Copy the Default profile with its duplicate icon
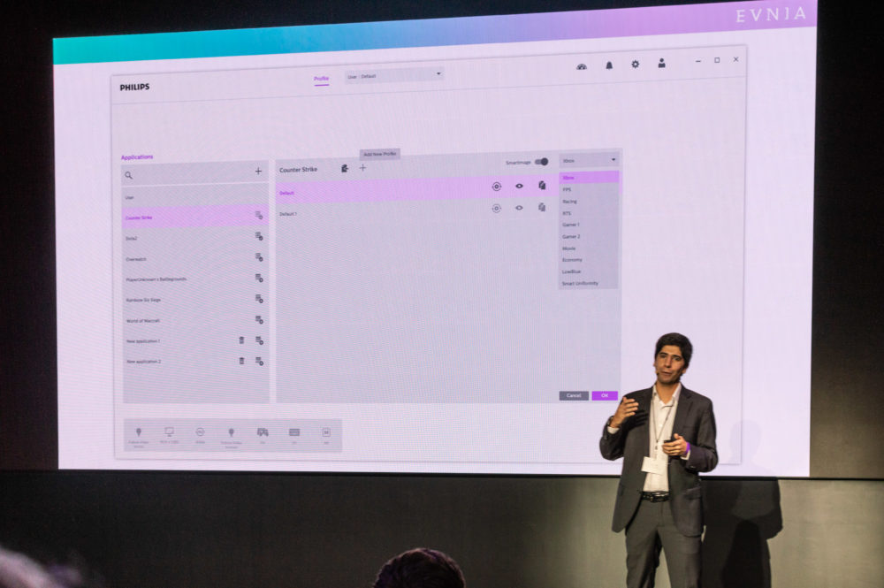Image resolution: width=884 pixels, height=588 pixels. 542,185
